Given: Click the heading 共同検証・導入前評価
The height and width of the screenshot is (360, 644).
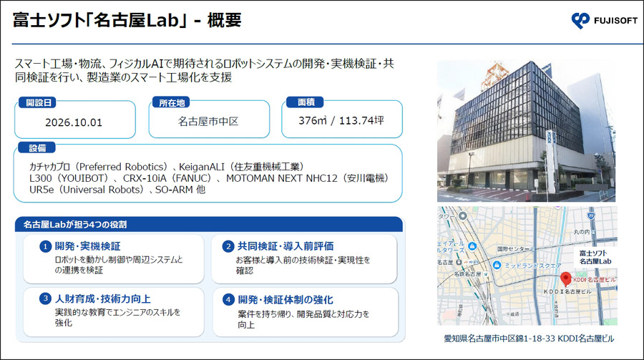Looking at the screenshot, I should pyautogui.click(x=286, y=246).
